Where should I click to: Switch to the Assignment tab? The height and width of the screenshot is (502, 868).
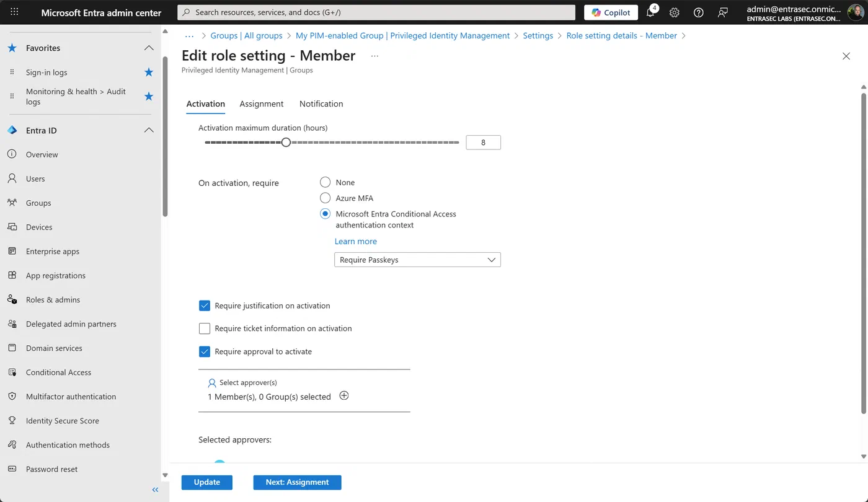coord(262,103)
